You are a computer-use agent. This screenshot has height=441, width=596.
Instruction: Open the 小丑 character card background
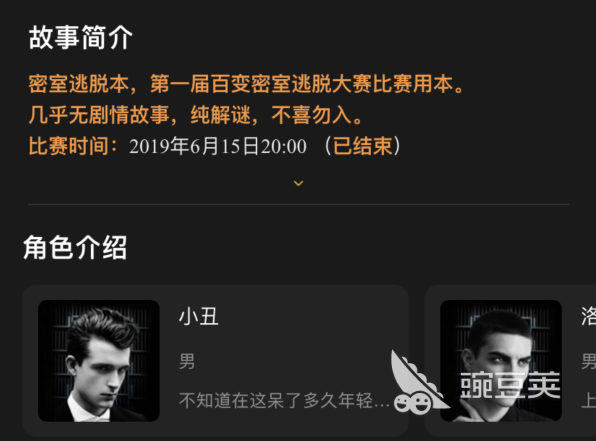tap(215, 361)
